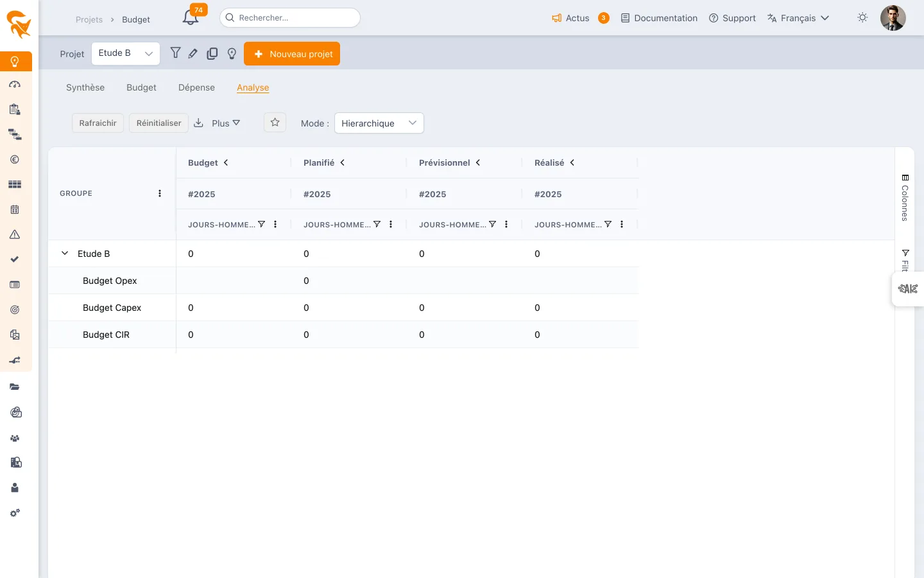Click the Nouveau projet button
924x578 pixels.
292,54
